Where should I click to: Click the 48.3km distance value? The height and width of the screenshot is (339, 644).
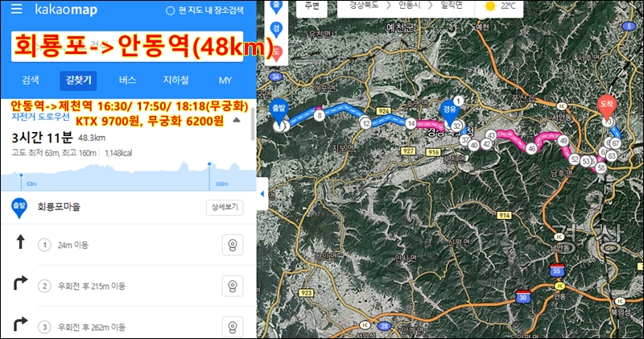[92, 138]
